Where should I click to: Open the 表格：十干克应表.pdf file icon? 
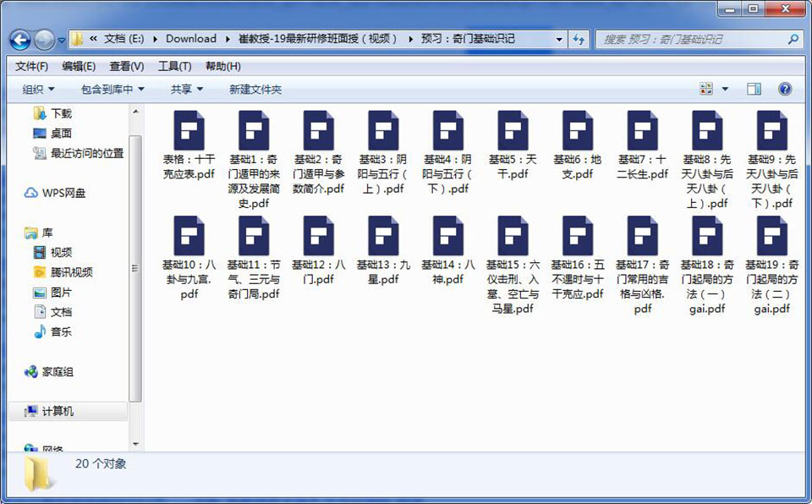[189, 130]
